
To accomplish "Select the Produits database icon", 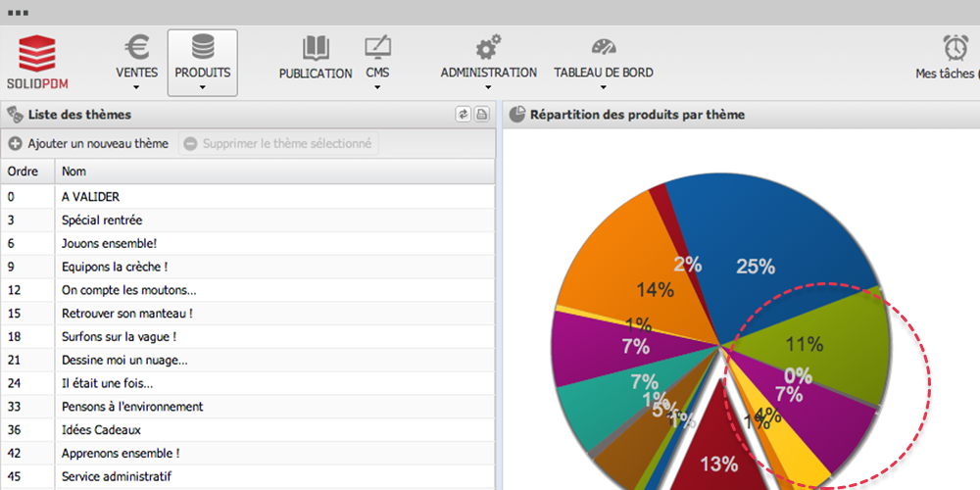I will [203, 47].
